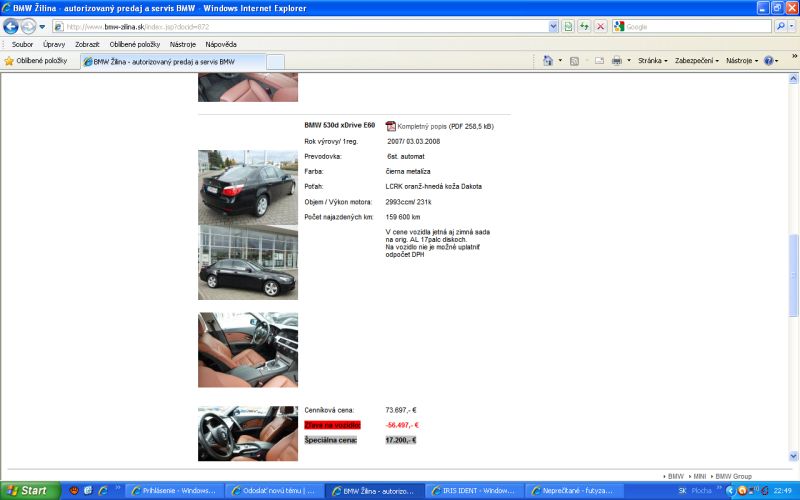Expand the address bar history dropdown
This screenshot has height=500, width=800.
pos(553,27)
